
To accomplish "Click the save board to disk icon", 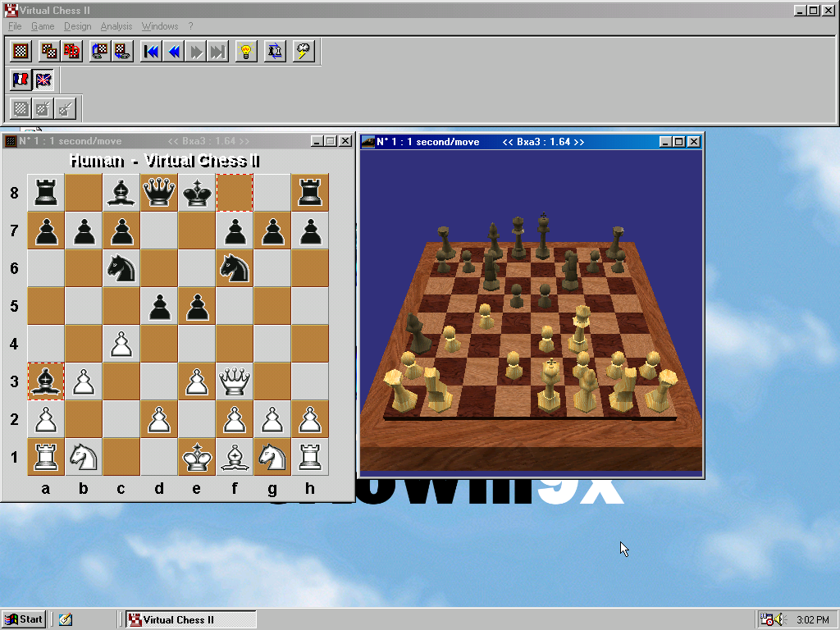I will tap(122, 52).
